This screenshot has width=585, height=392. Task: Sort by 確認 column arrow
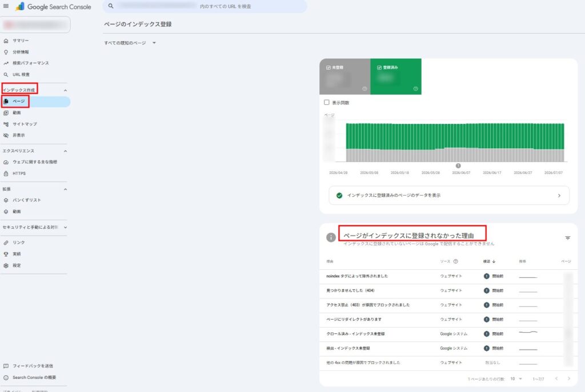coord(494,261)
